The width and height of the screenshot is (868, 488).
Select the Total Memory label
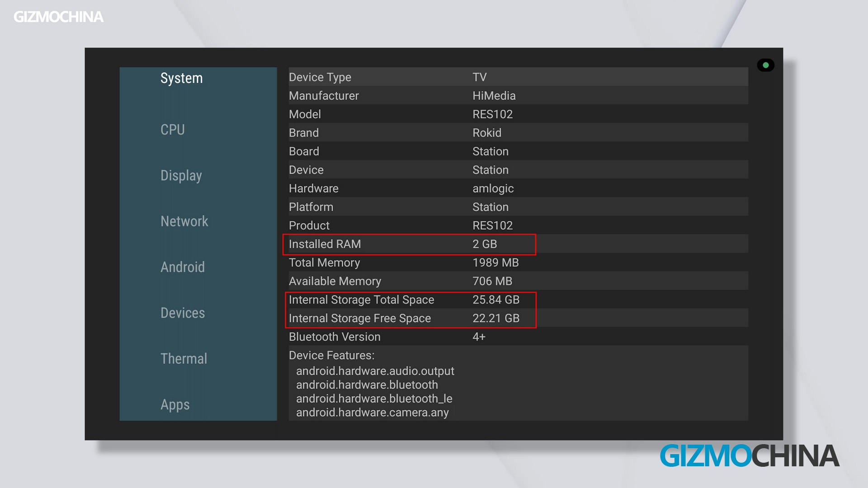click(x=325, y=263)
